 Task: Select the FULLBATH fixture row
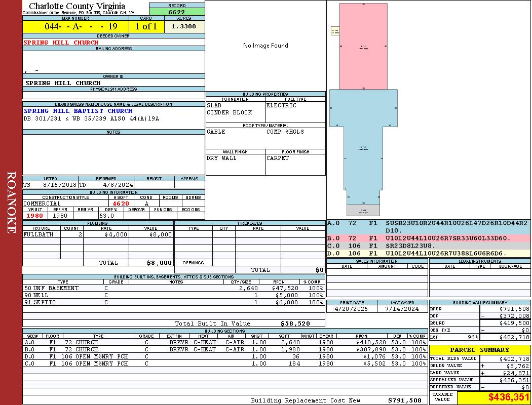click(98, 234)
